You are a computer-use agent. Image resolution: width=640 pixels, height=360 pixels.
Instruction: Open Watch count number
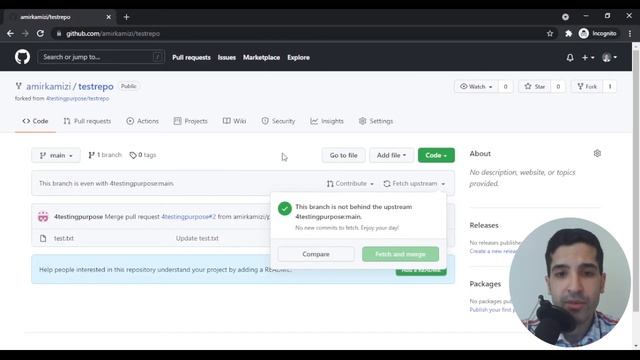pos(505,87)
